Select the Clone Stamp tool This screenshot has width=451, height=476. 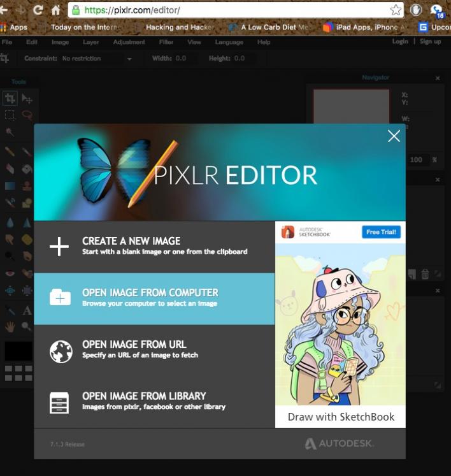pyautogui.click(x=27, y=186)
